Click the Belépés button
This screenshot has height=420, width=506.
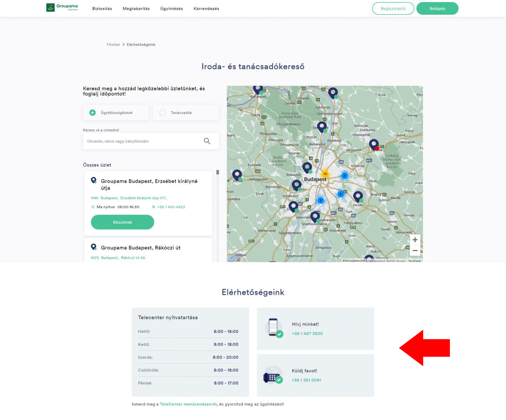437,8
